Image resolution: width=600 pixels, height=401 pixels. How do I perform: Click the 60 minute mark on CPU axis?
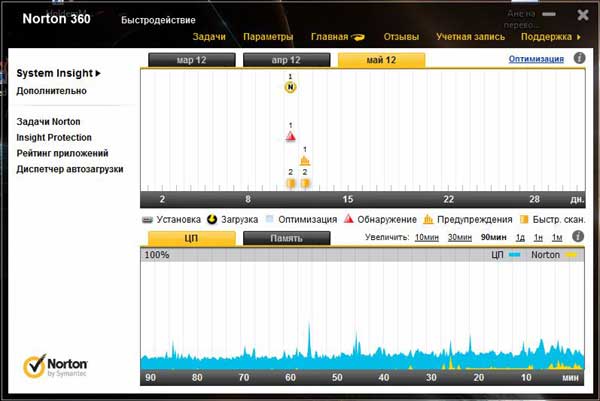pos(290,377)
